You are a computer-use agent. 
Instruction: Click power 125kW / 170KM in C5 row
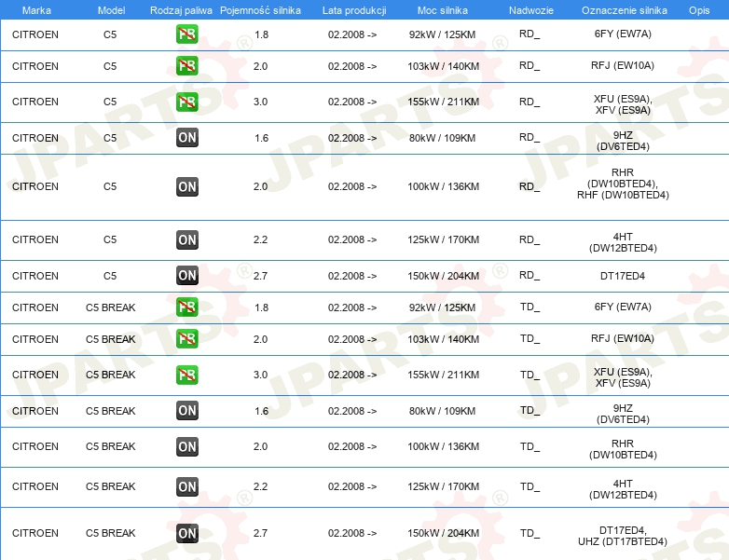(x=443, y=239)
